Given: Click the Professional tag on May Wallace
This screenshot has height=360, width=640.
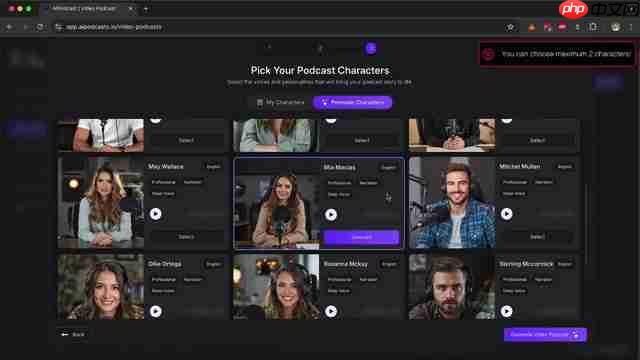Looking at the screenshot, I should click(x=164, y=182).
